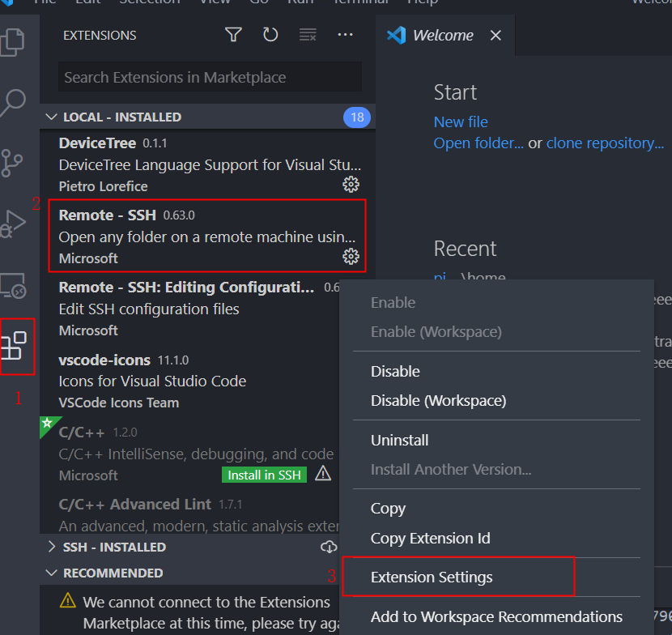Screen dimensions: 672x635
Task: Collapse the Recommended section
Action: pyautogui.click(x=52, y=573)
